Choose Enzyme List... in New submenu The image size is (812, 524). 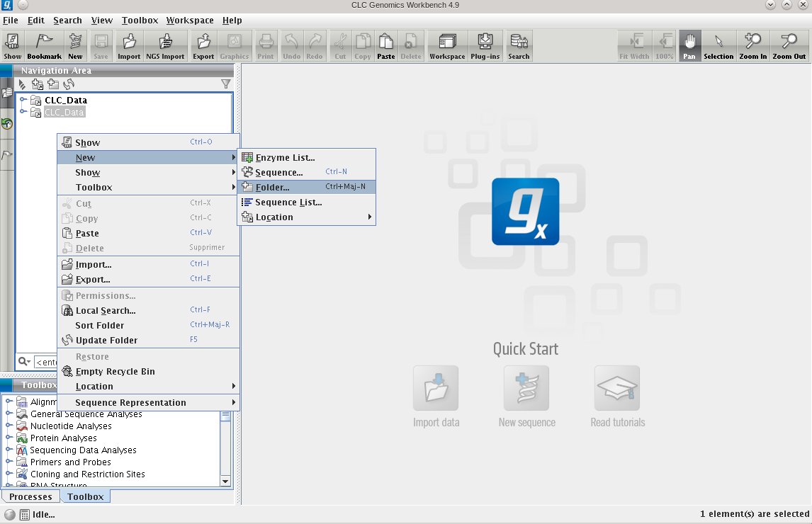[x=307, y=157]
